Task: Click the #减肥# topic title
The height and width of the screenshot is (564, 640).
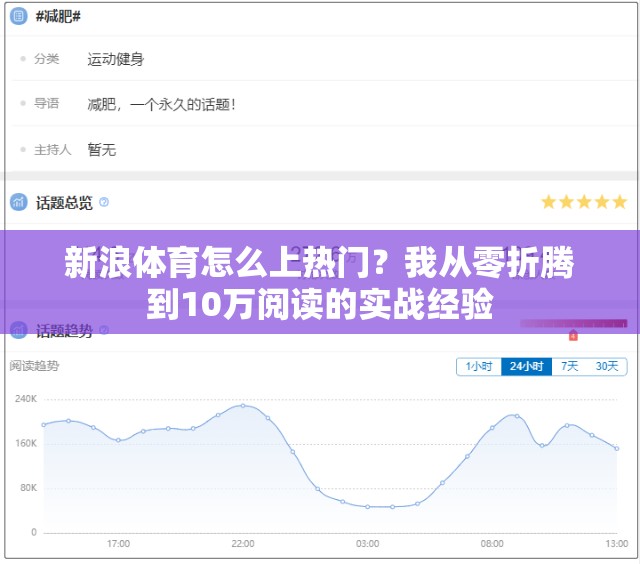Action: pyautogui.click(x=58, y=16)
